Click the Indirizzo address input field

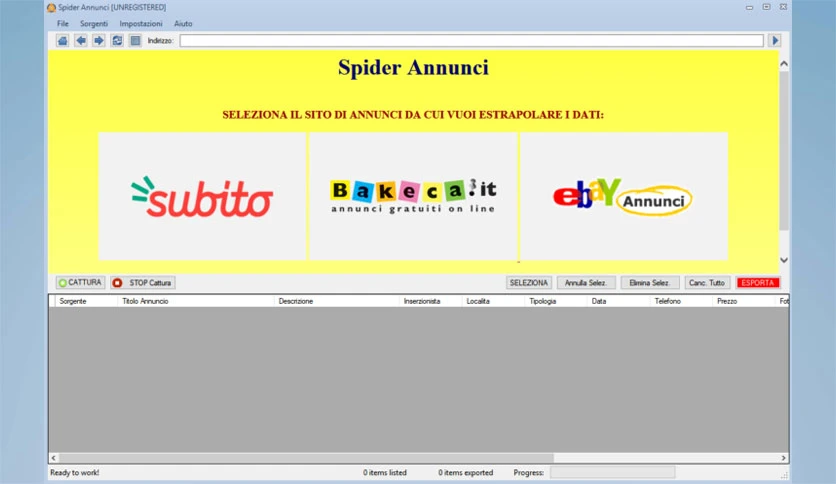[471, 41]
